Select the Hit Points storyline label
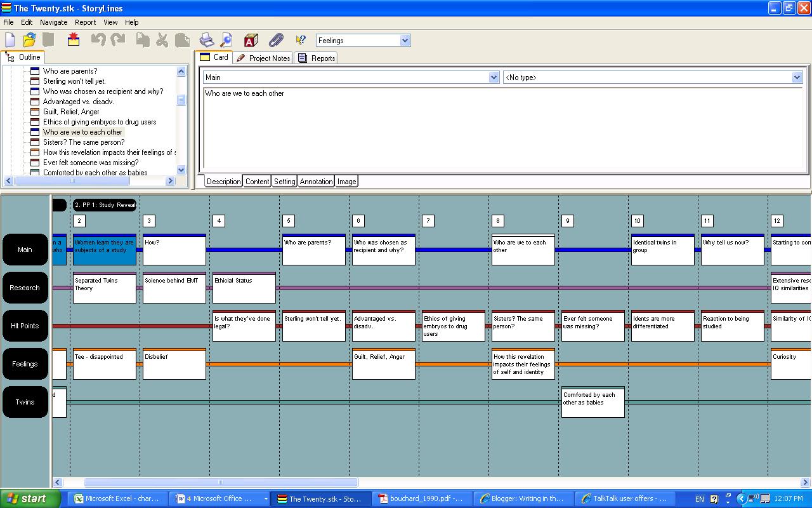The image size is (812, 508). [x=25, y=326]
